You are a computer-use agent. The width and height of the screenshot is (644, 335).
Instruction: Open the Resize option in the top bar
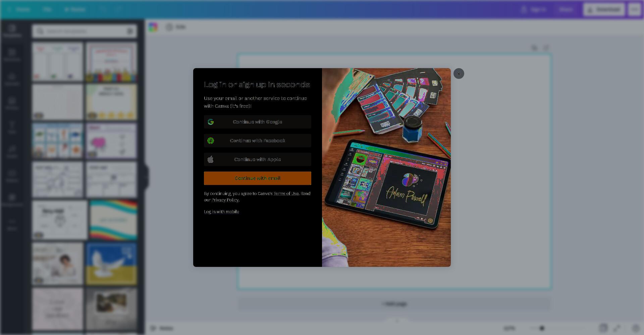(x=75, y=9)
